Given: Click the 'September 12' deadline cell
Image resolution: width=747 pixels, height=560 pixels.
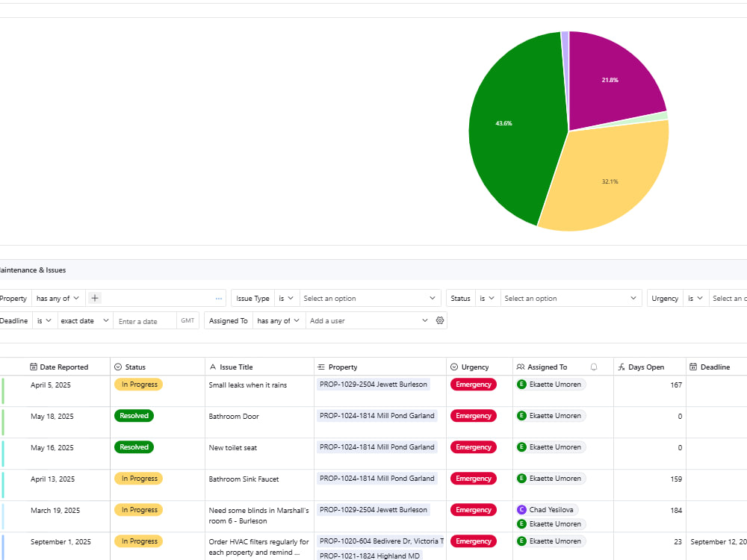Looking at the screenshot, I should tap(719, 542).
